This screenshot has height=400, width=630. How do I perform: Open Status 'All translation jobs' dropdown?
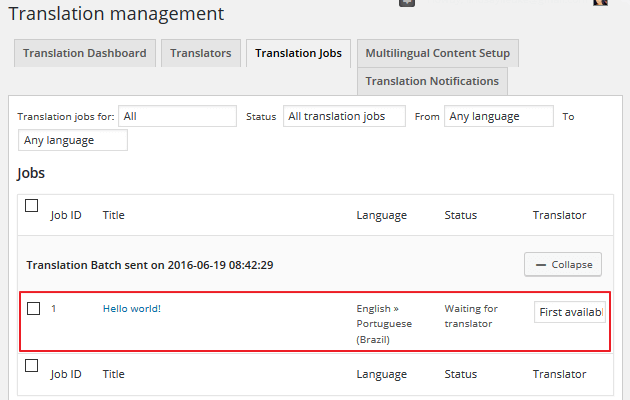[344, 116]
